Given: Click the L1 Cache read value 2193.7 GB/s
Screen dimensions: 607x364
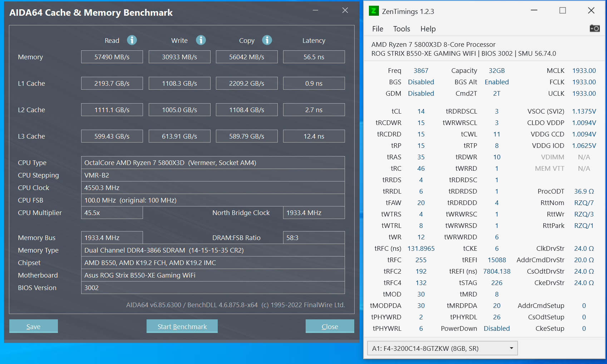Looking at the screenshot, I should pos(112,83).
